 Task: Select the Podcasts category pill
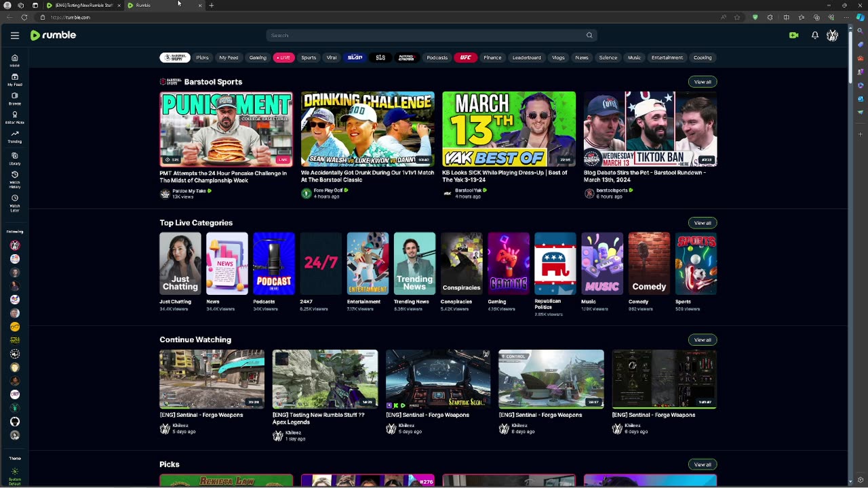pyautogui.click(x=437, y=58)
